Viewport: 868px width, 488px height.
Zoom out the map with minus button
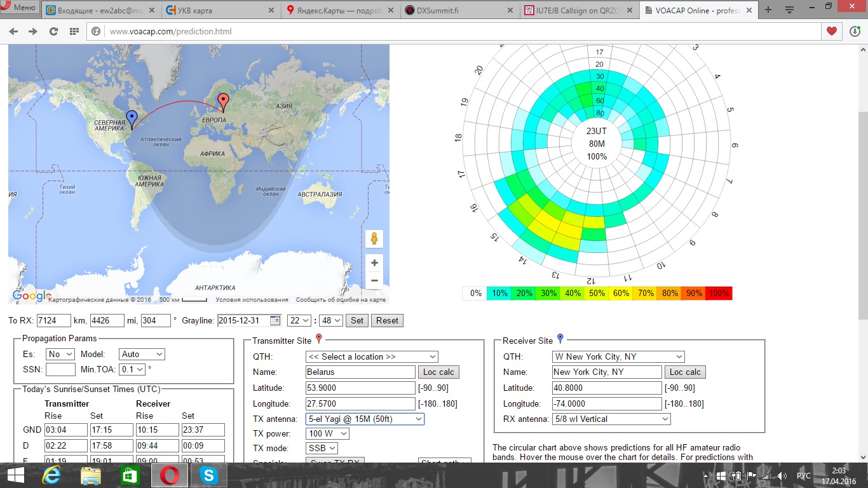pos(374,280)
